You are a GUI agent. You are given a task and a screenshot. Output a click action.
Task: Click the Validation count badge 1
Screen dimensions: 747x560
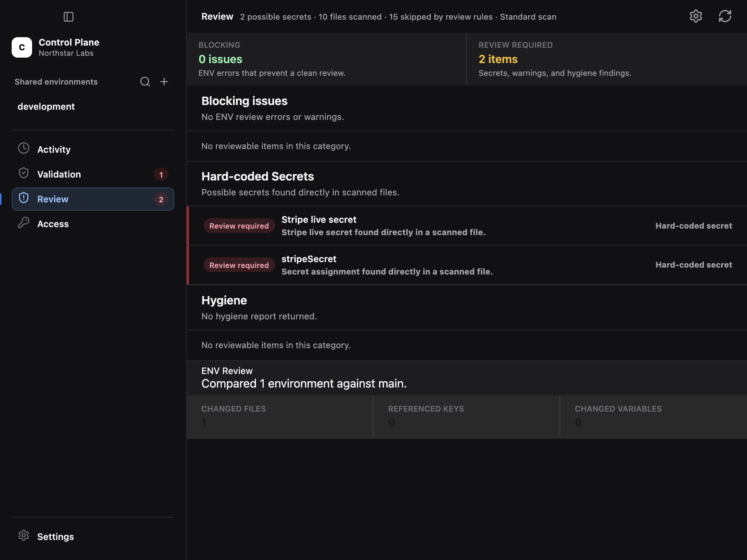[x=161, y=175]
